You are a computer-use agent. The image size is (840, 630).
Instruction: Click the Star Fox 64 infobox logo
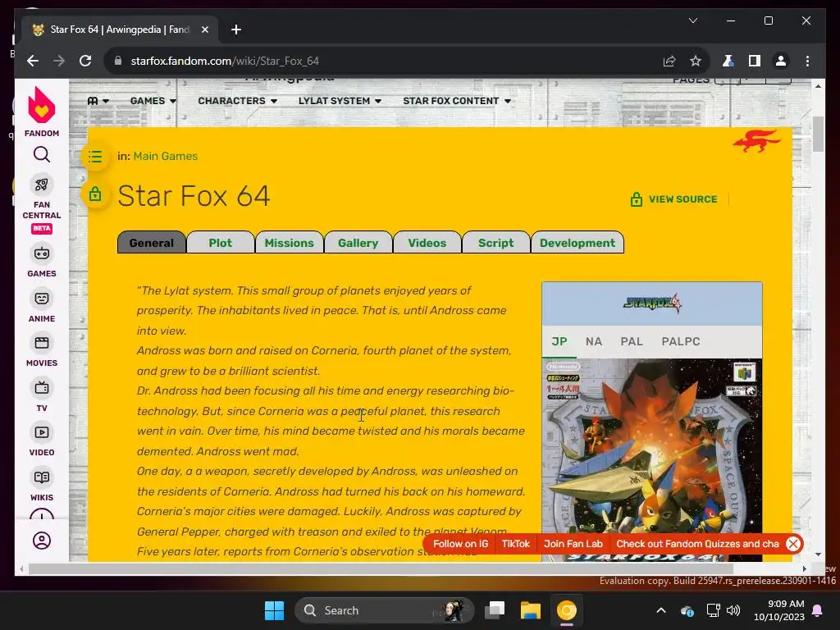point(652,304)
